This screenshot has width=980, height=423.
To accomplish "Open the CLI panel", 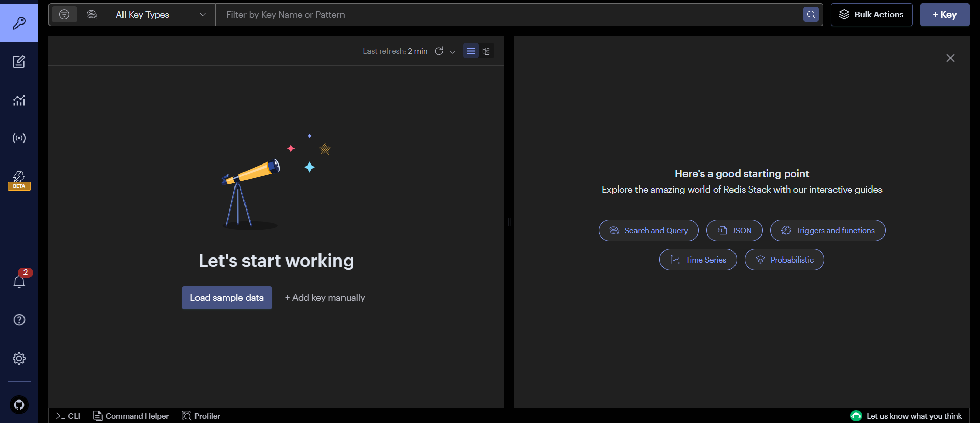I will (x=68, y=416).
